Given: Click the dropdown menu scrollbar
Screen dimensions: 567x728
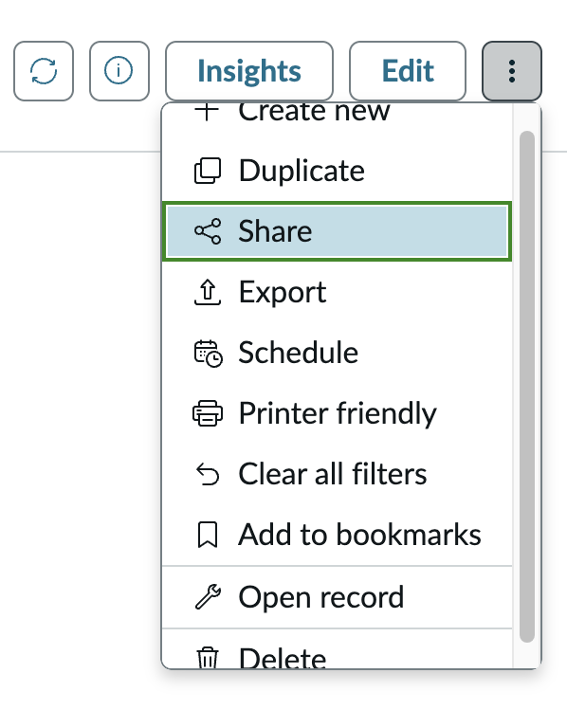Looking at the screenshot, I should 527,387.
